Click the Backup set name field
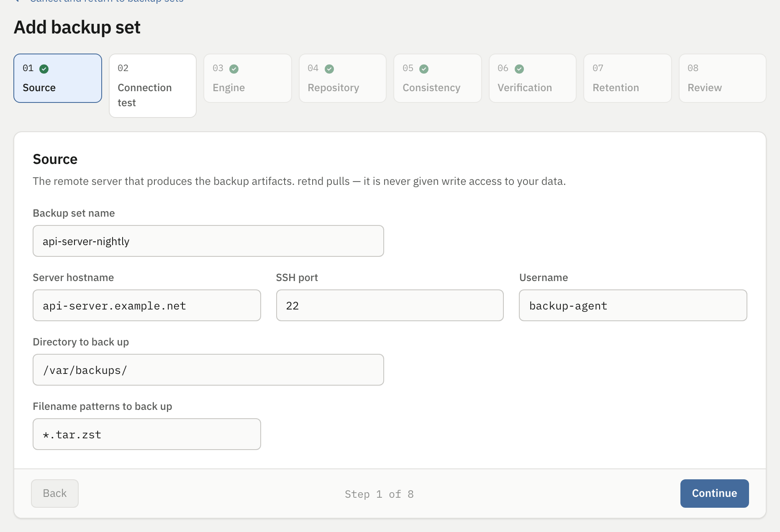This screenshot has width=780, height=532. [x=208, y=241]
